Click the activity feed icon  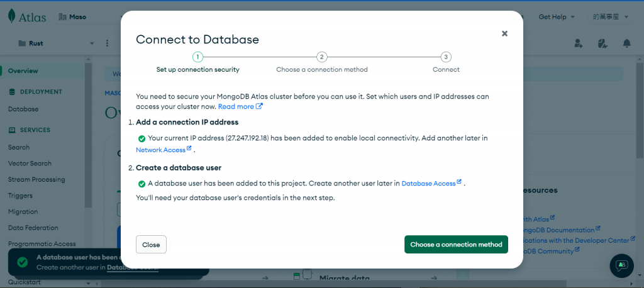click(x=602, y=43)
